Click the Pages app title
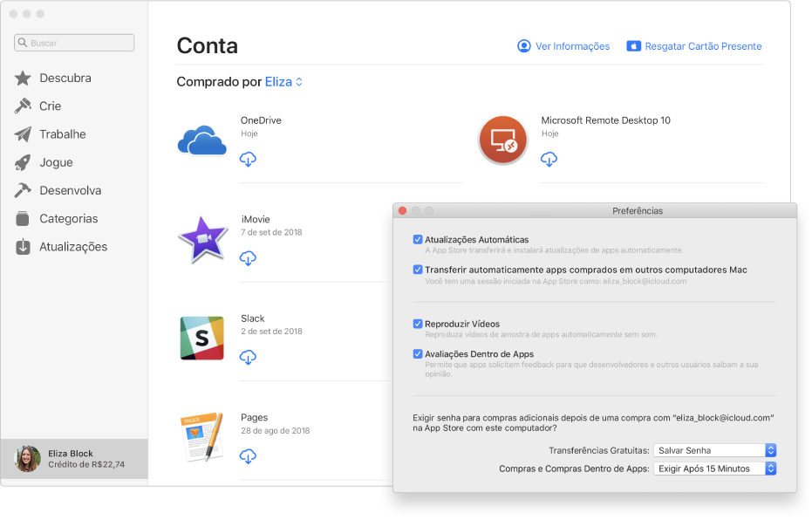 pyautogui.click(x=255, y=417)
